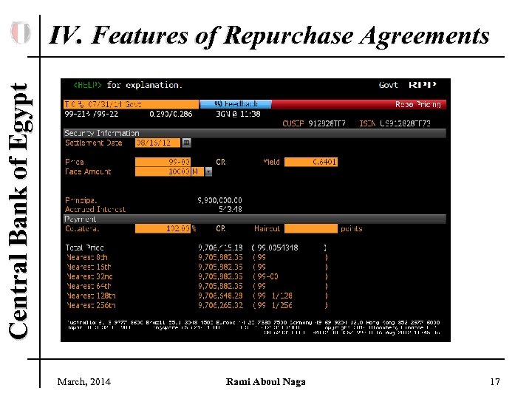The height and width of the screenshot is (399, 532).
Task: Select the Nearest 16th price row
Action: 197,267
